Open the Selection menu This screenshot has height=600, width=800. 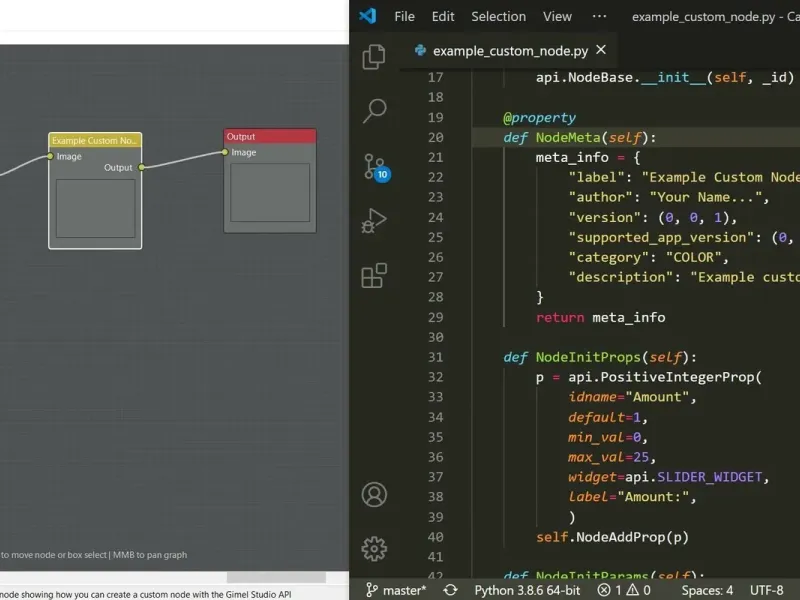click(498, 16)
